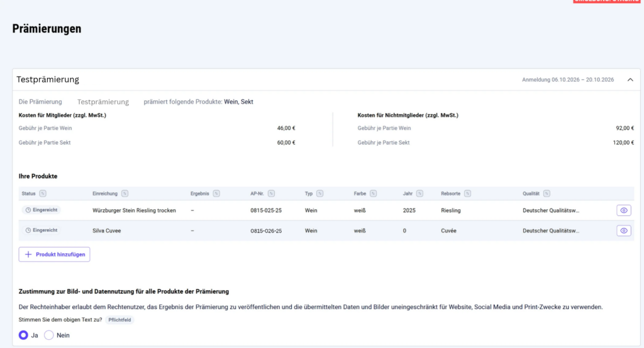Click the Rebsorte column header label

point(450,193)
